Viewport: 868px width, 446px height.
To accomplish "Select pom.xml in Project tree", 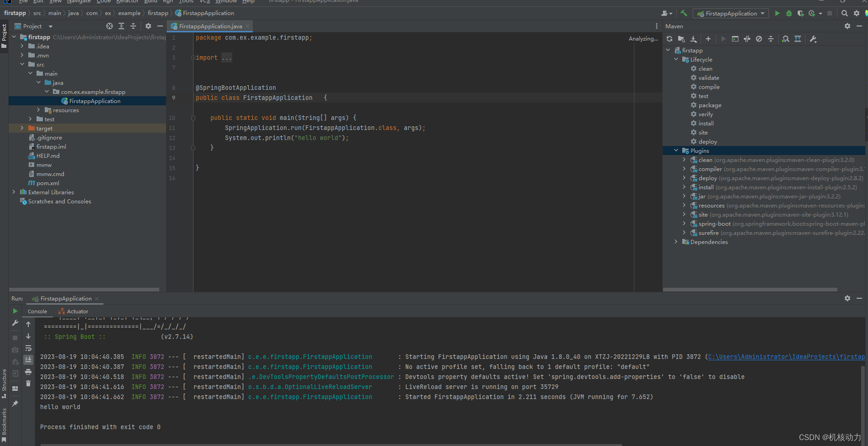I will coord(48,183).
